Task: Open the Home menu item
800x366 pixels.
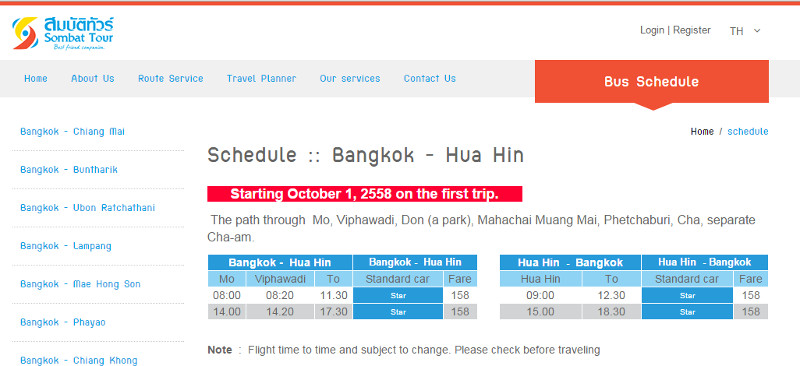Action: 36,79
